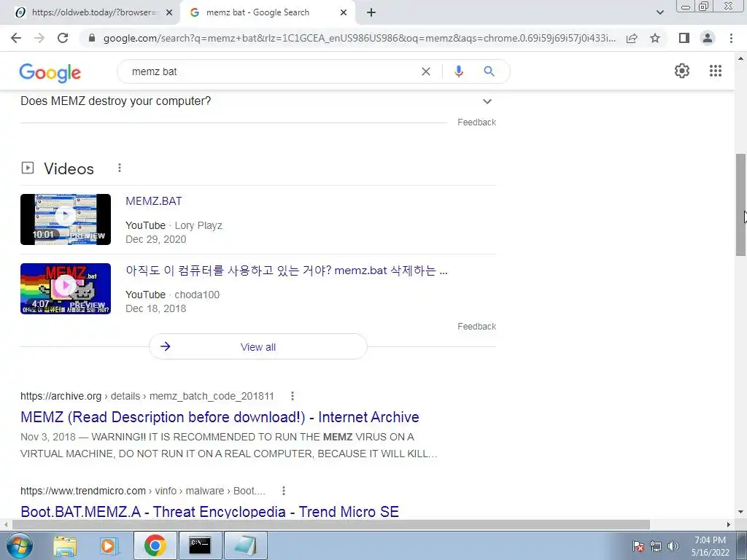Image resolution: width=747 pixels, height=560 pixels.
Task: Open a new tab with the plus button
Action: 371,13
